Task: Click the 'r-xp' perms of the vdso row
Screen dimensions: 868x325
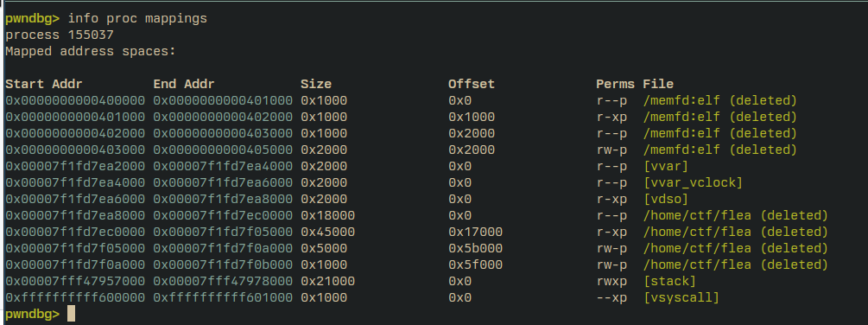Action: coord(611,200)
